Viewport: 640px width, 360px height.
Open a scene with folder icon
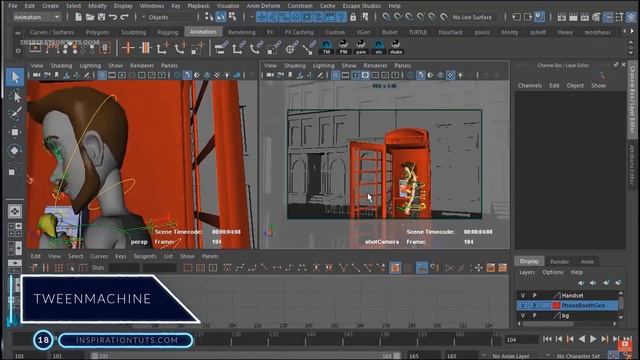point(90,17)
